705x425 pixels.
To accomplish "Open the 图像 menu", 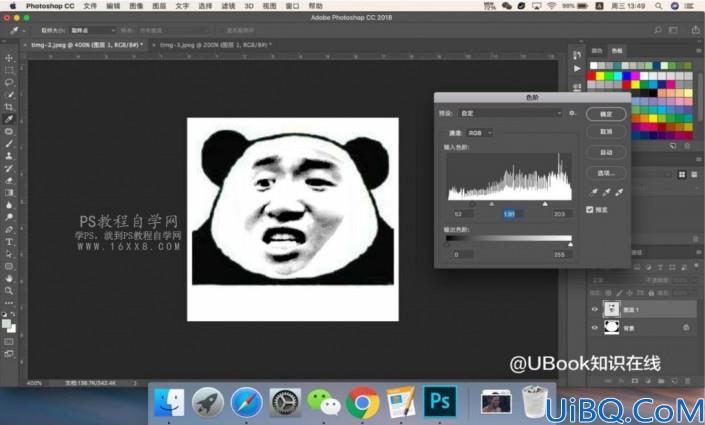I will point(136,6).
